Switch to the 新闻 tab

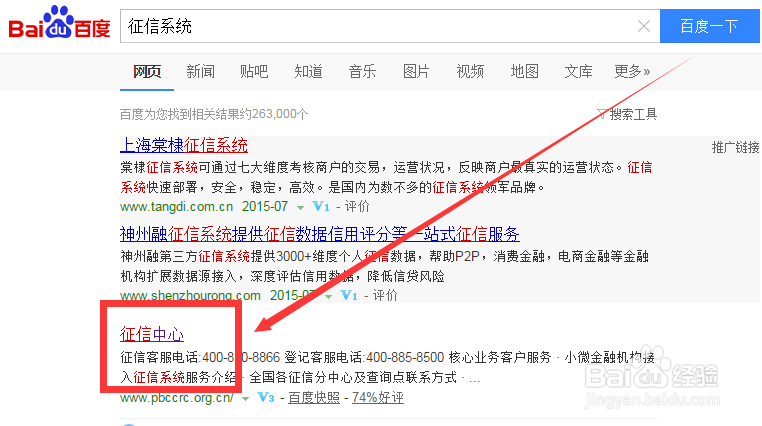pos(200,71)
